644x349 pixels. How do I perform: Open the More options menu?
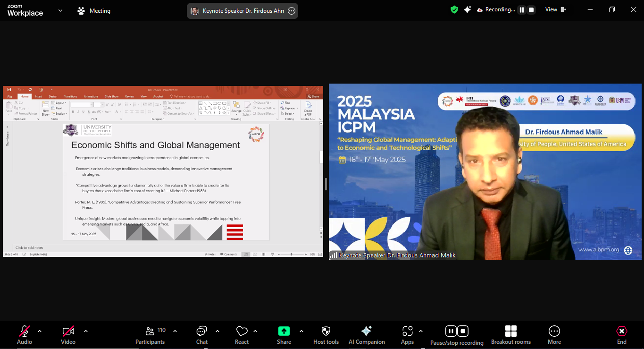[x=554, y=335]
